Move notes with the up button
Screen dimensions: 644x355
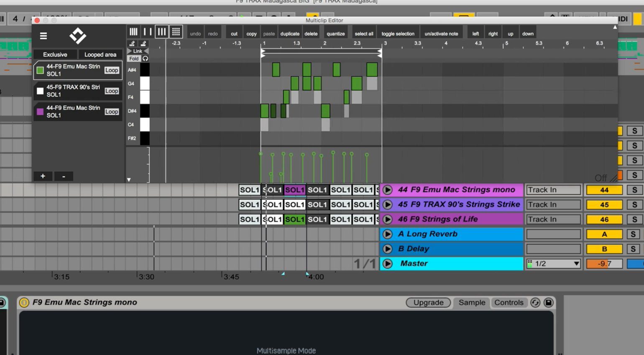[510, 34]
